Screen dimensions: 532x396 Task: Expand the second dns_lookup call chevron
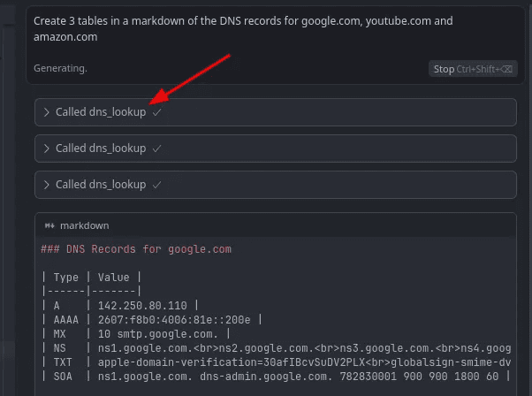(x=47, y=148)
